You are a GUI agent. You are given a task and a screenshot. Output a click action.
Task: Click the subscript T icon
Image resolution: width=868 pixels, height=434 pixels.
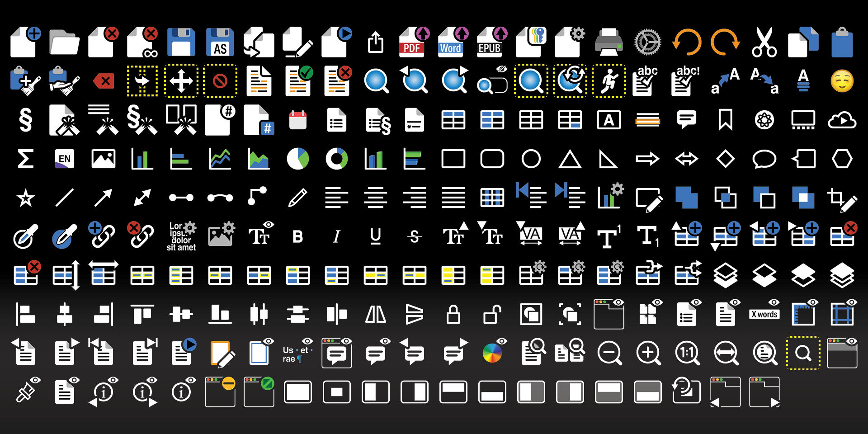tap(649, 236)
